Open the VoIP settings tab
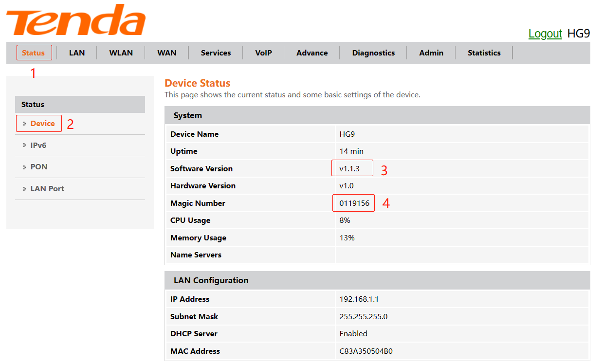This screenshot has width=603, height=364. 263,53
